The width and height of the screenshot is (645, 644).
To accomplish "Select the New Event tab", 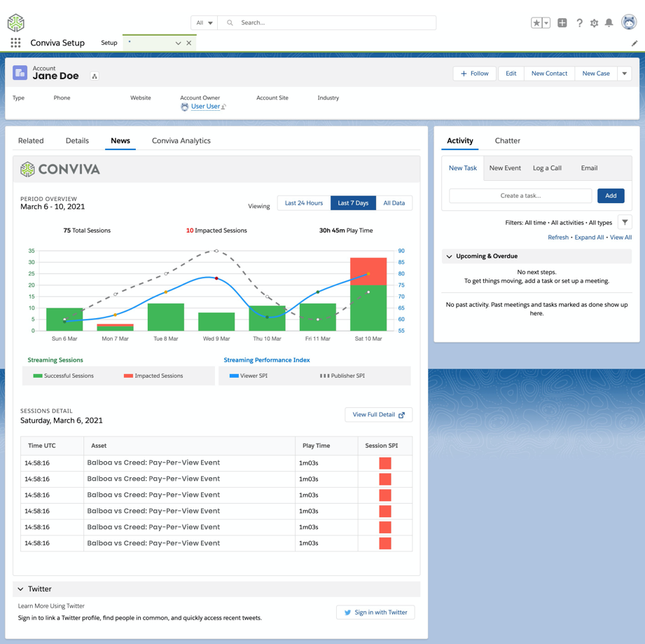I will click(x=505, y=168).
